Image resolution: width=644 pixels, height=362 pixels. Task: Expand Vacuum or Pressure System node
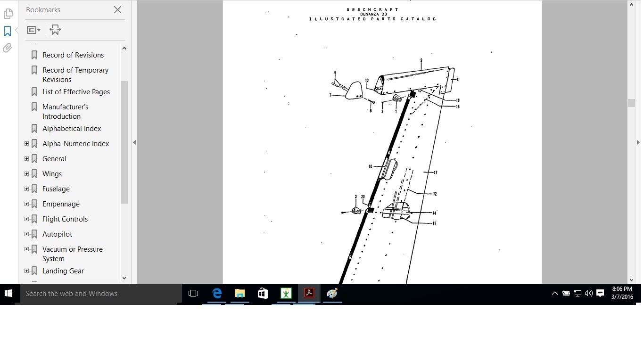(x=27, y=249)
